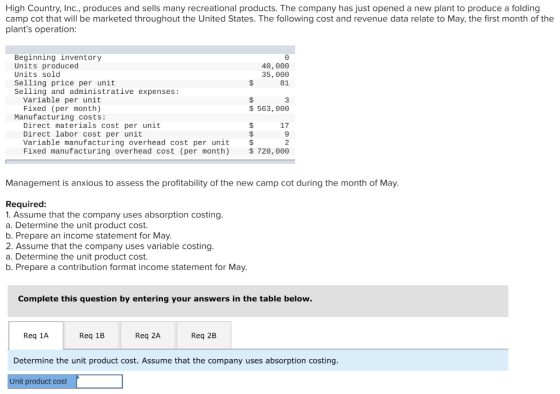Click the 'Beginning inventory' row label
The image size is (560, 394).
[58, 58]
